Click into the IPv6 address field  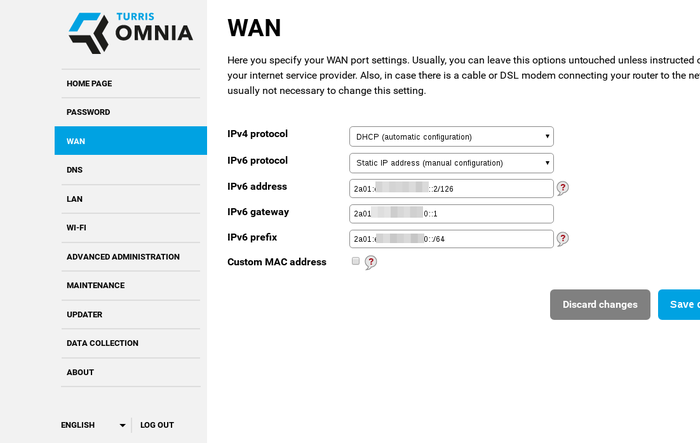[451, 188]
